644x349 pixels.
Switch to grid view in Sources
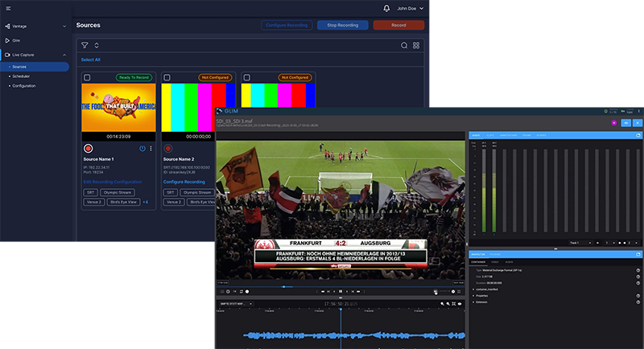pyautogui.click(x=416, y=46)
